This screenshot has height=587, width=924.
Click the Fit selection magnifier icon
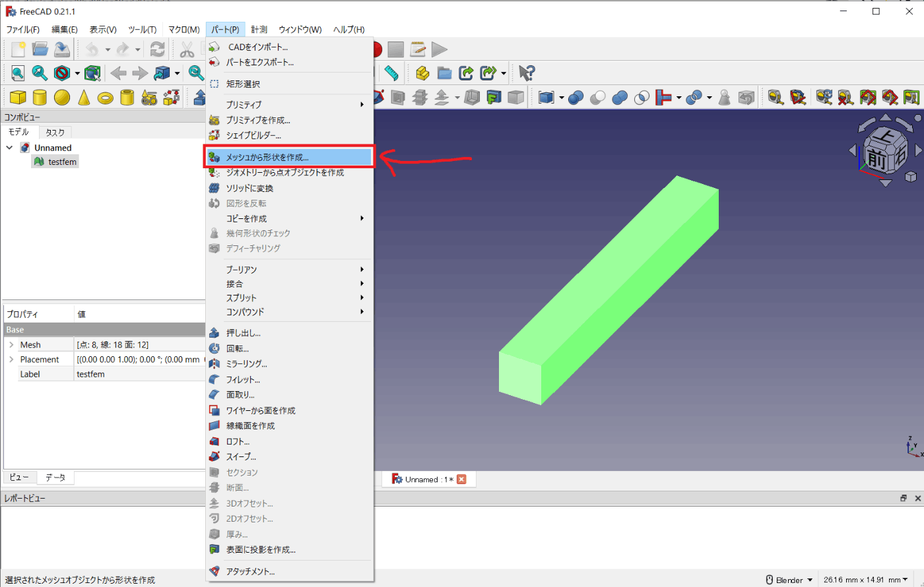[40, 73]
